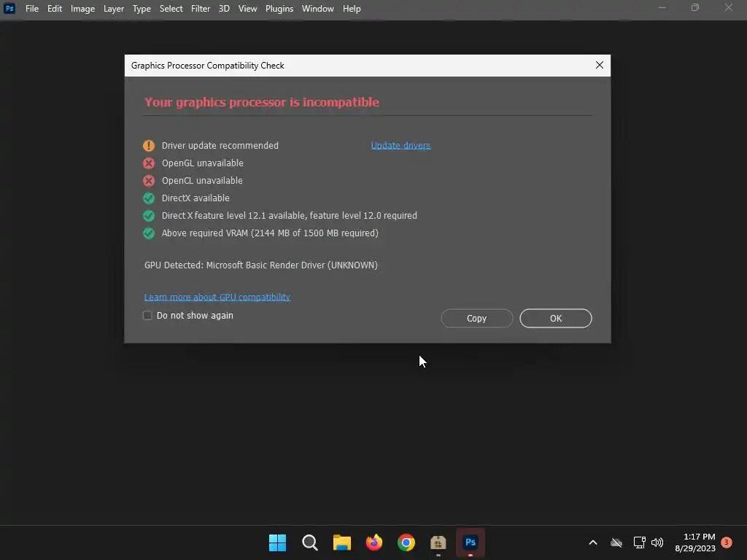Open the notifications badge showing 3
The width and height of the screenshot is (747, 560).
pos(727,542)
